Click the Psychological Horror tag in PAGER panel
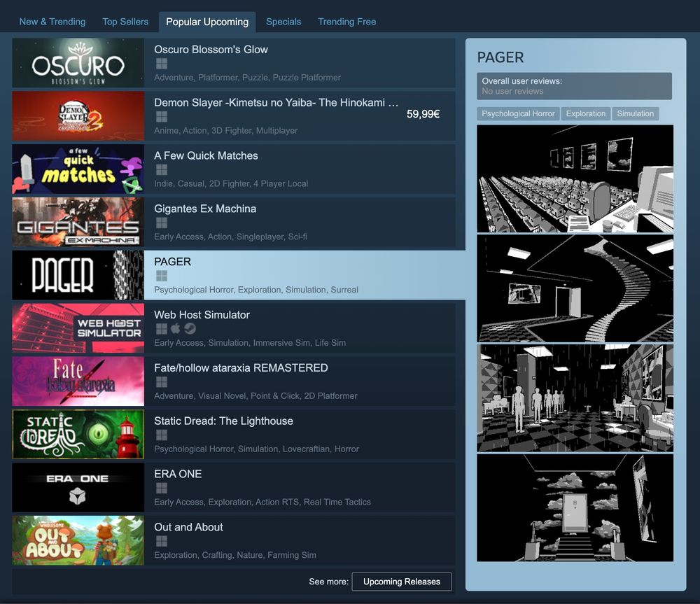The width and height of the screenshot is (700, 604). coord(518,114)
